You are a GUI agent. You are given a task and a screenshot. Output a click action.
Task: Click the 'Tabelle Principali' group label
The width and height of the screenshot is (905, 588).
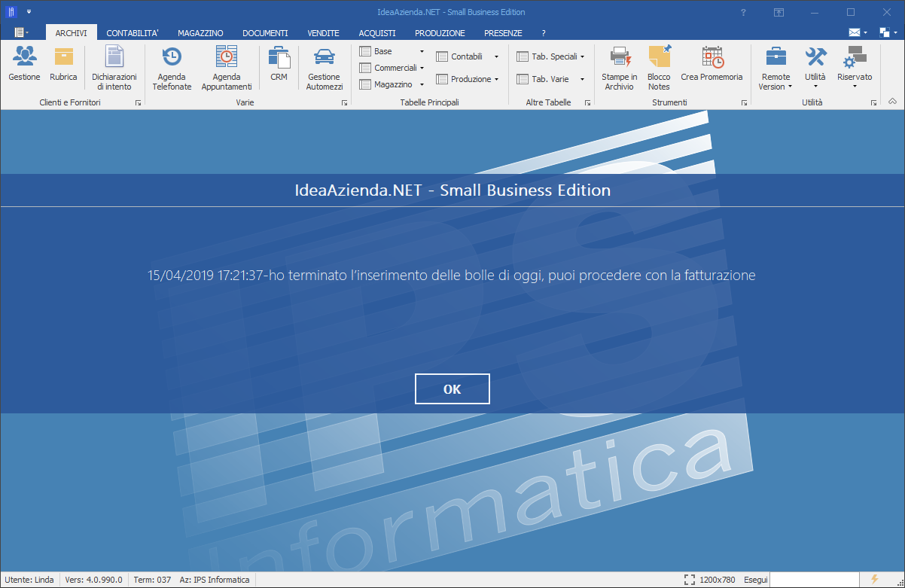coord(429,102)
